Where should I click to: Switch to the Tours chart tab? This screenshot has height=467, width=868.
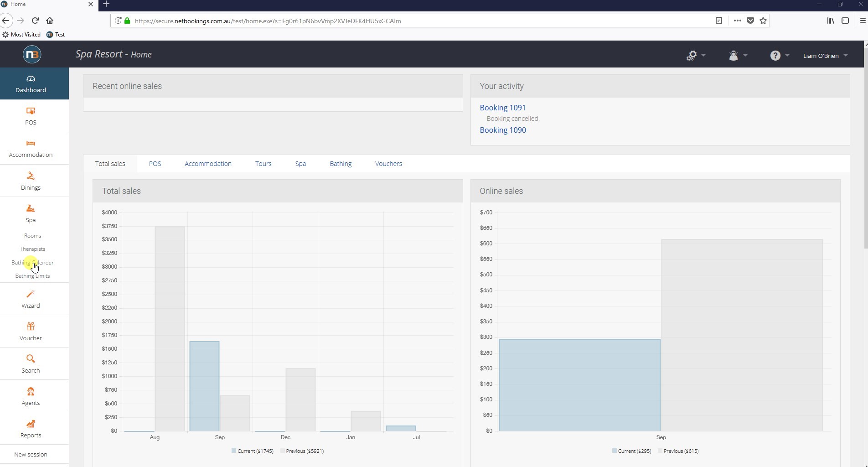[x=263, y=164]
